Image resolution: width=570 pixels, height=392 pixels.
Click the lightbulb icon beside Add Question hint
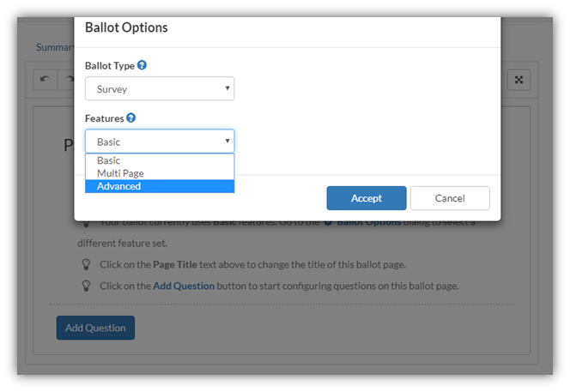click(86, 286)
